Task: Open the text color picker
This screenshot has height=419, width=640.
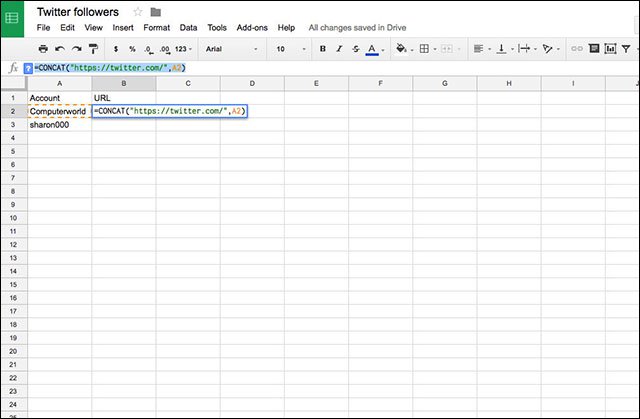Action: coord(372,49)
